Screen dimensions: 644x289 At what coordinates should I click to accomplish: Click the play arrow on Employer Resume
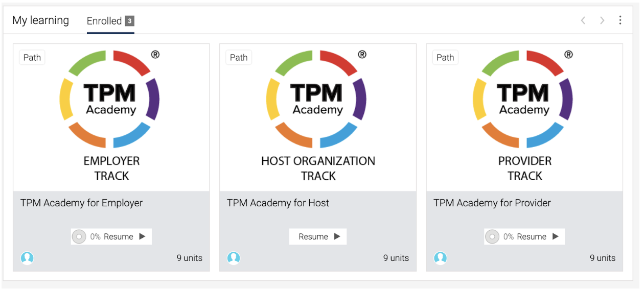pos(143,236)
